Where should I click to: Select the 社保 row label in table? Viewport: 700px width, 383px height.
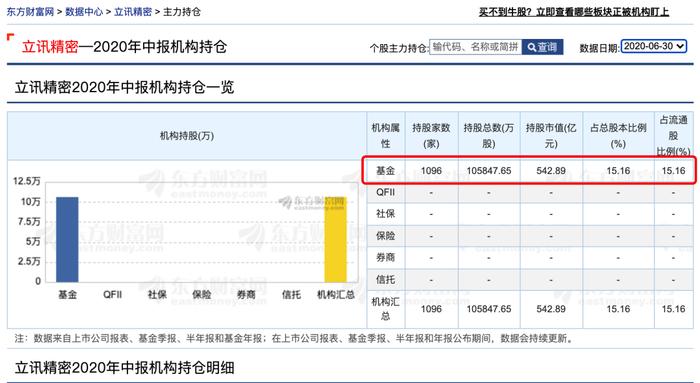coord(385,214)
